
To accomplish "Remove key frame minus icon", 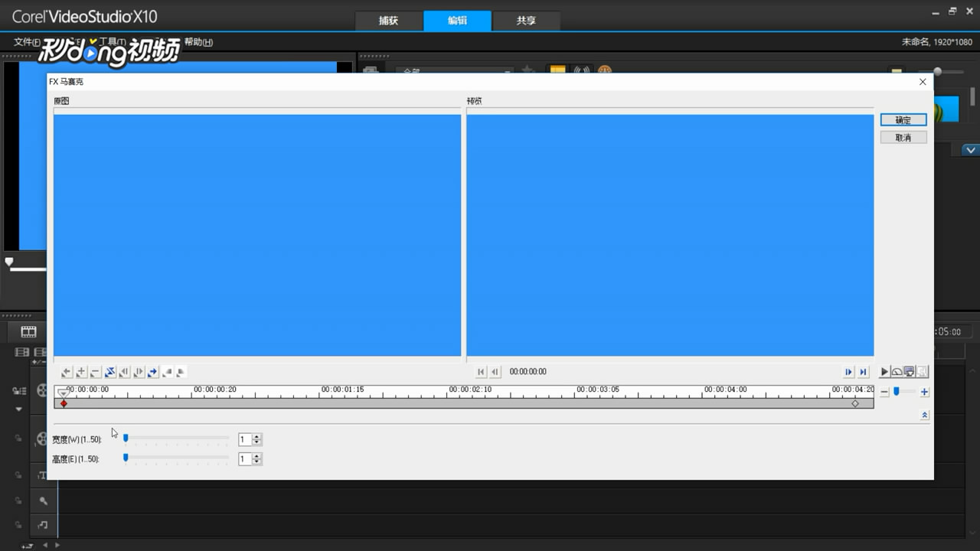I will click(95, 372).
